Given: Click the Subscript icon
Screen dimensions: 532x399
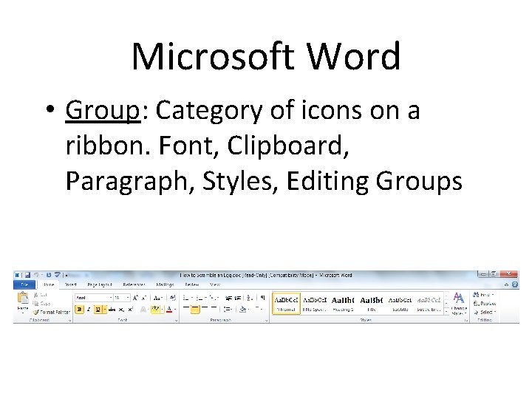Looking at the screenshot, I should point(121,310).
